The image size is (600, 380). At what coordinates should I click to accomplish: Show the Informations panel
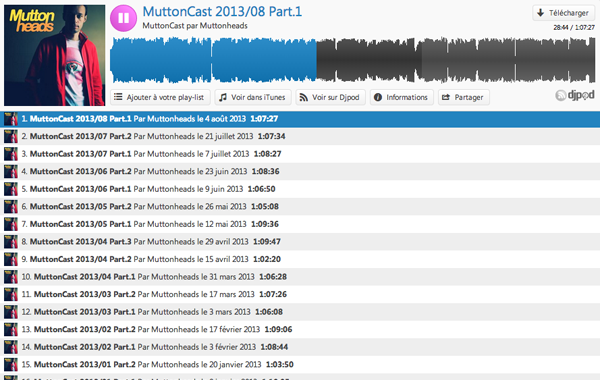401,97
